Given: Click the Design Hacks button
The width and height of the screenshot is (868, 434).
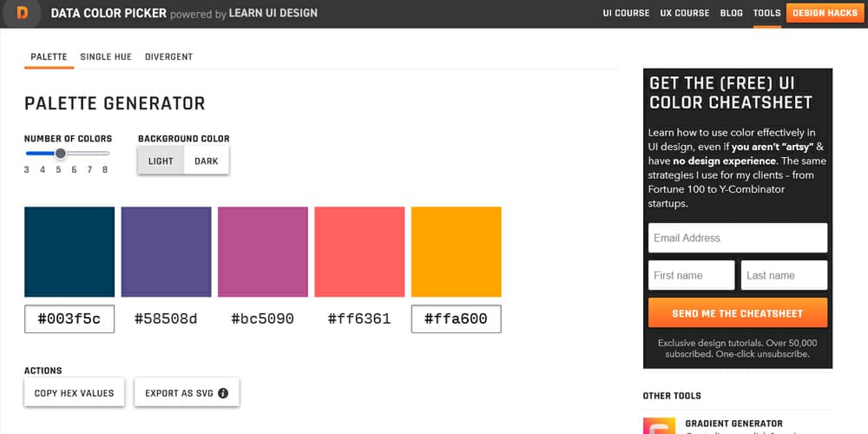Looking at the screenshot, I should click(825, 13).
